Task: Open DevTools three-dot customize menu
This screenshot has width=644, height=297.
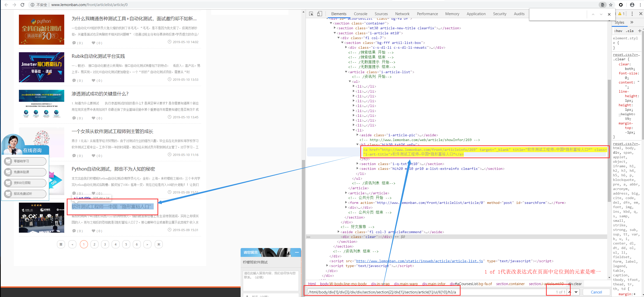Action: tap(632, 14)
